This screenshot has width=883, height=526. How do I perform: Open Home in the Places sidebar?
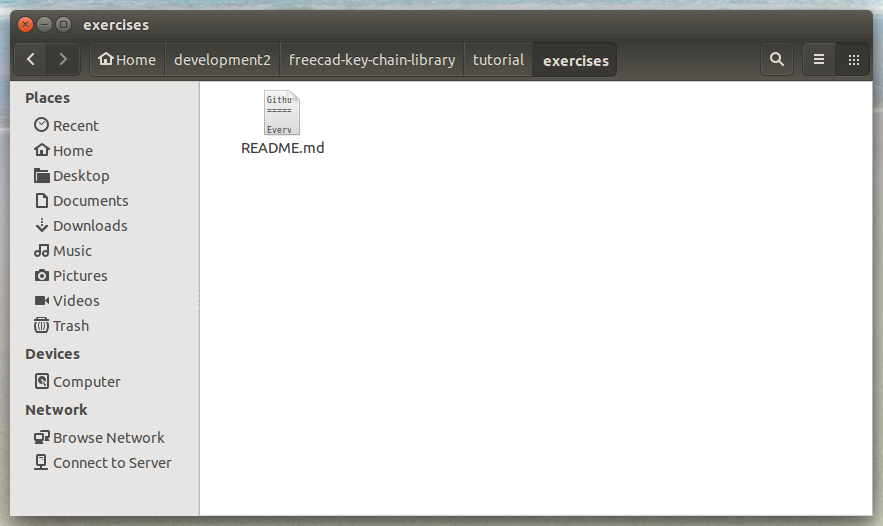point(104,151)
